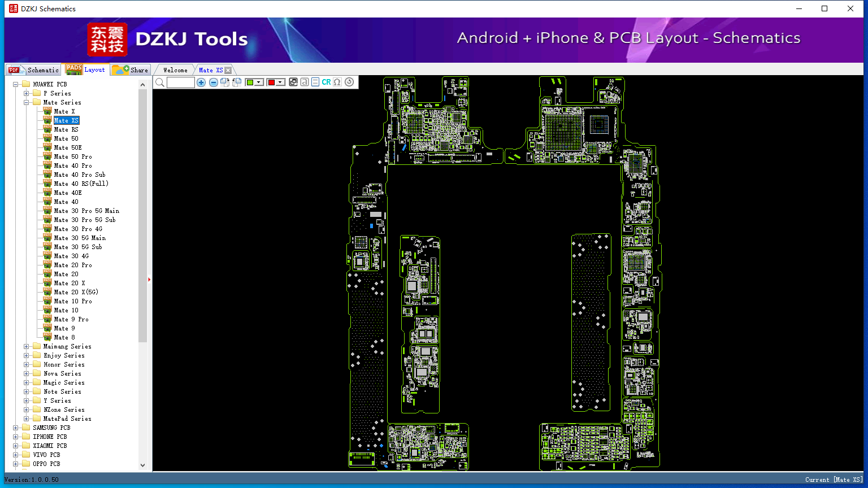Click the OPPO PCB folder icon
868x488 pixels.
pos(26,464)
